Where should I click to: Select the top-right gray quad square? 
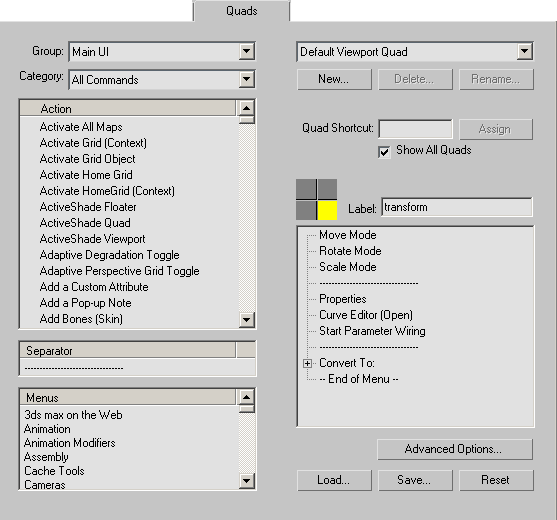[327, 189]
